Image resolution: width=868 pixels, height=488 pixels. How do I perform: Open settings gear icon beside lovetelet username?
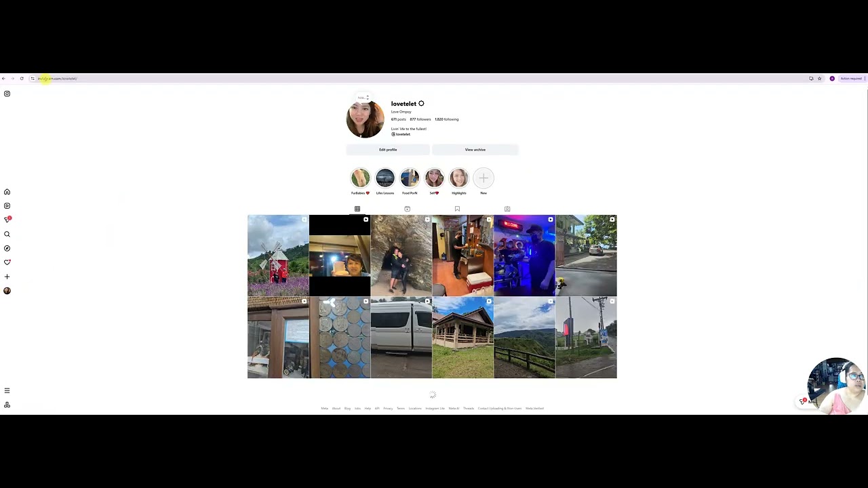pos(421,104)
